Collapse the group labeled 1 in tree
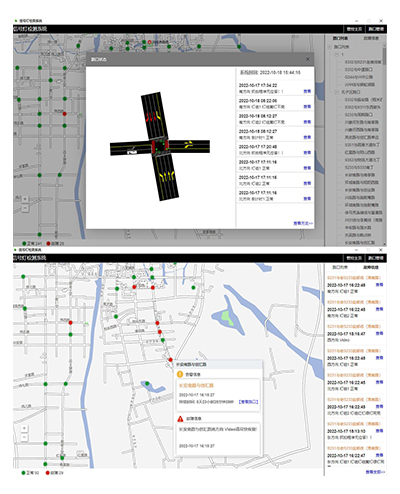The width and height of the screenshot is (400, 494). (336, 54)
